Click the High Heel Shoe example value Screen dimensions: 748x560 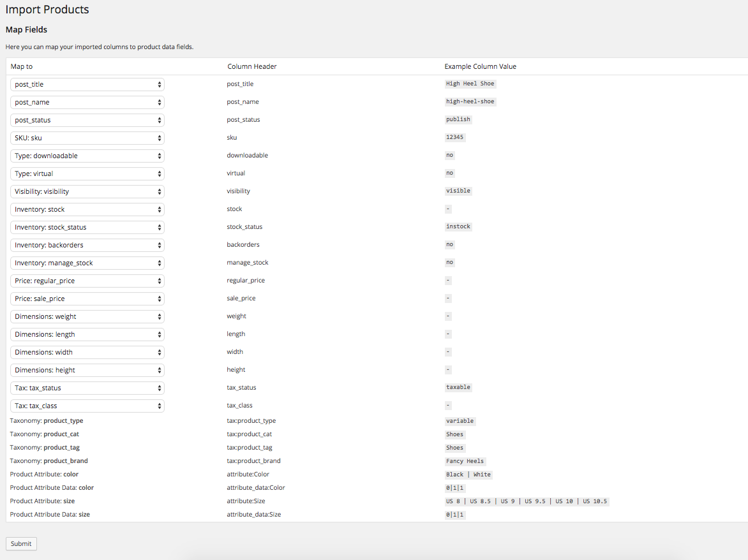[470, 83]
